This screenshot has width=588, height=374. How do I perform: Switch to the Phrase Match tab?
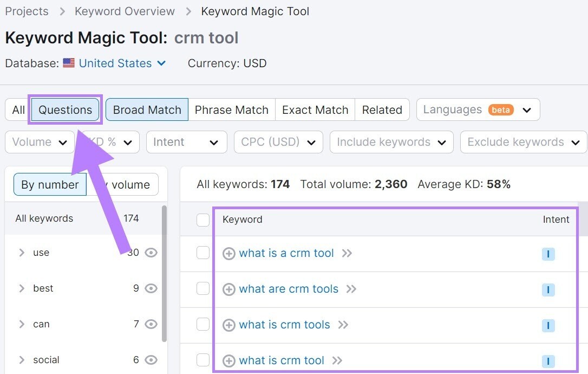pos(231,110)
